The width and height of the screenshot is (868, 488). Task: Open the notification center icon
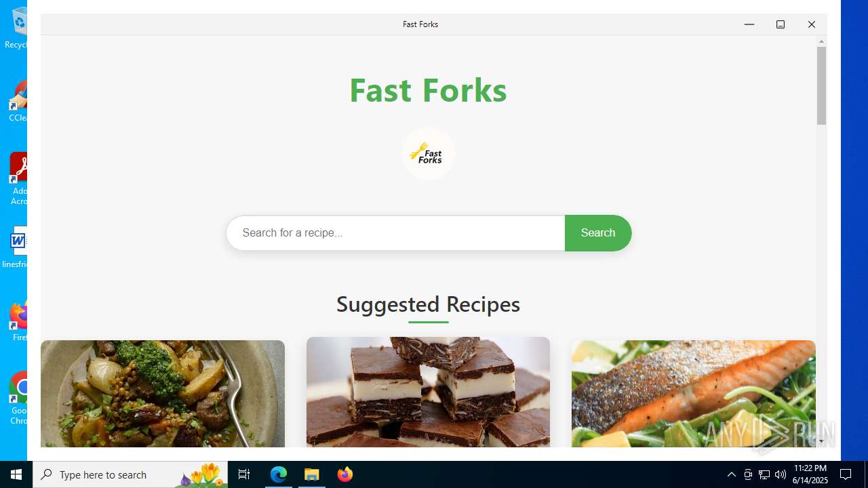(x=846, y=474)
